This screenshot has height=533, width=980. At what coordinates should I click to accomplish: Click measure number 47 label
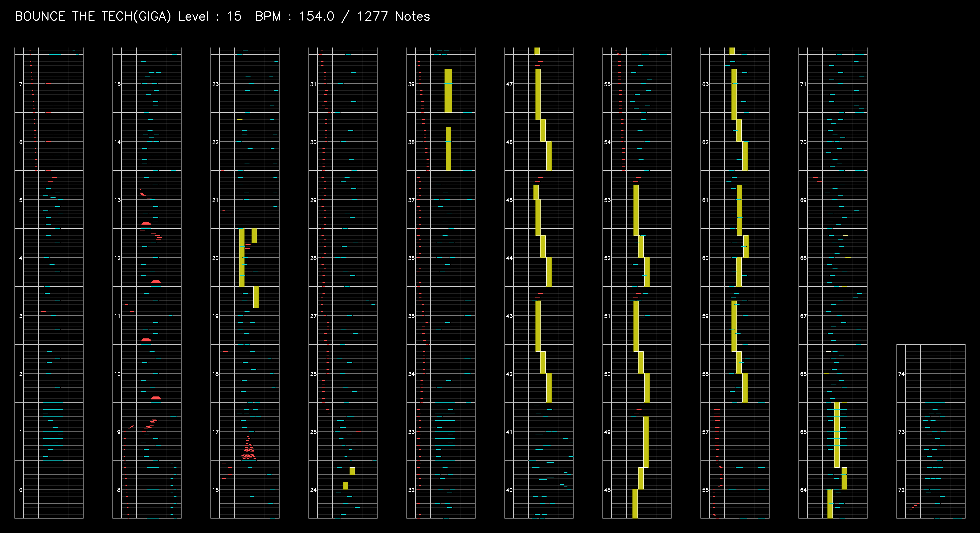coord(509,84)
